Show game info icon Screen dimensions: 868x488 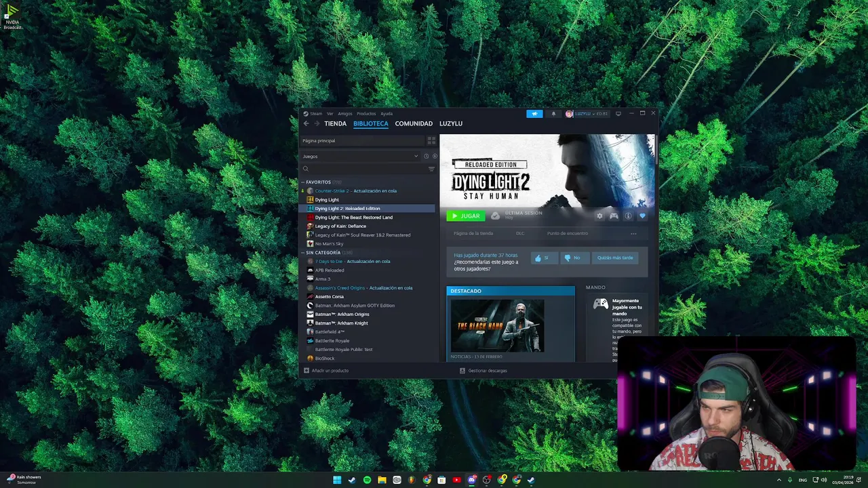[628, 216]
